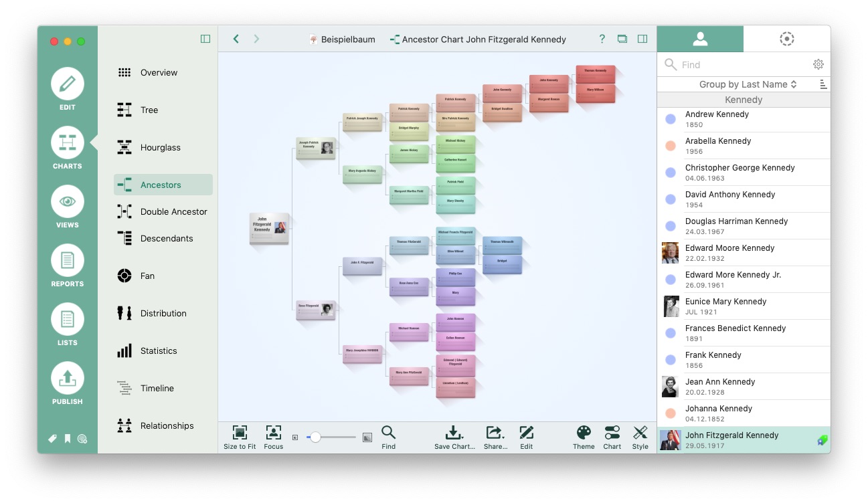868x503 pixels.
Task: Open the Theme palette icon
Action: 584,433
